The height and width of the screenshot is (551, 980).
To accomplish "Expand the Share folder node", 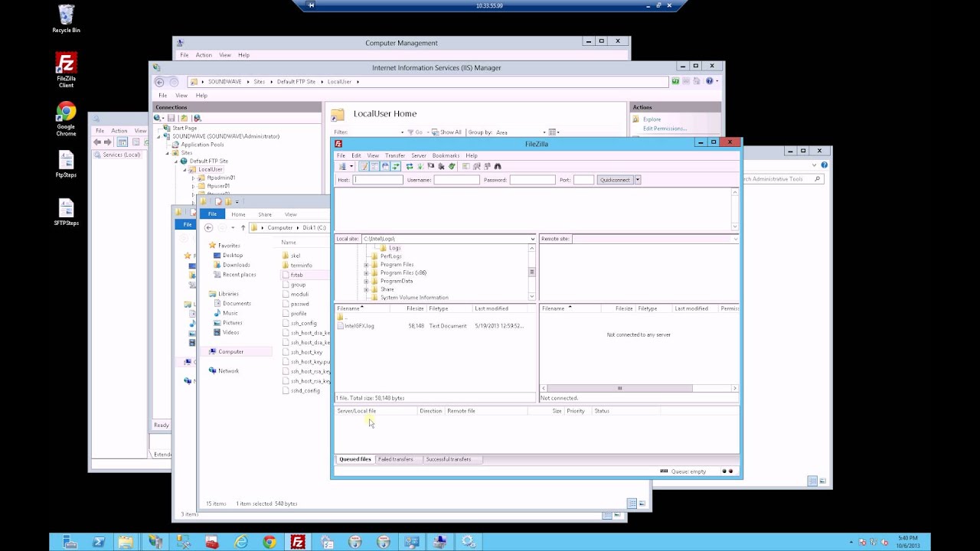I will point(366,289).
